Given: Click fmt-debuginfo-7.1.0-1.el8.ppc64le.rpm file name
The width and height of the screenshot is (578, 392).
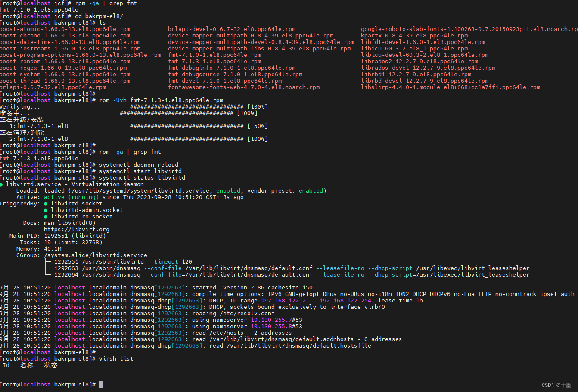Looking at the screenshot, I should 232,68.
